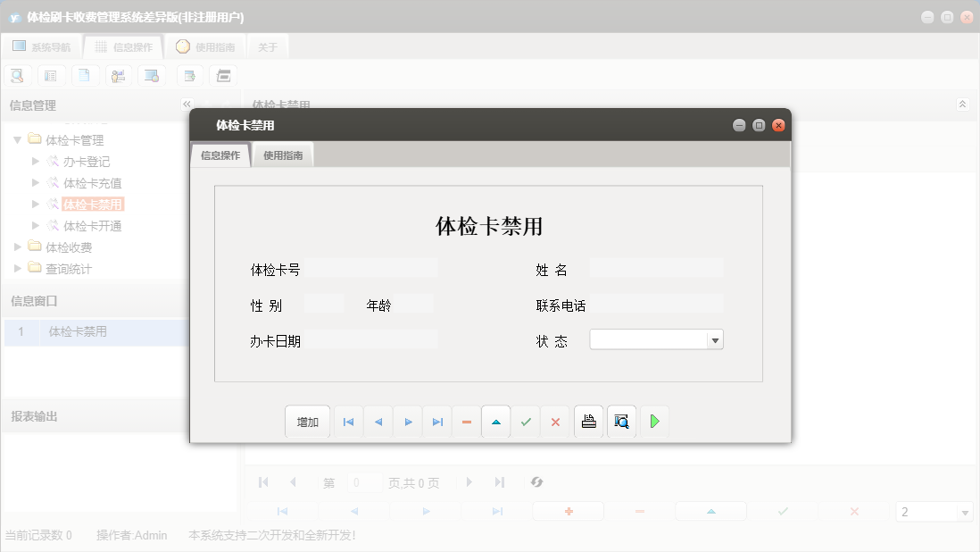Click the green execute arrow icon
The height and width of the screenshot is (552, 980).
coord(654,421)
